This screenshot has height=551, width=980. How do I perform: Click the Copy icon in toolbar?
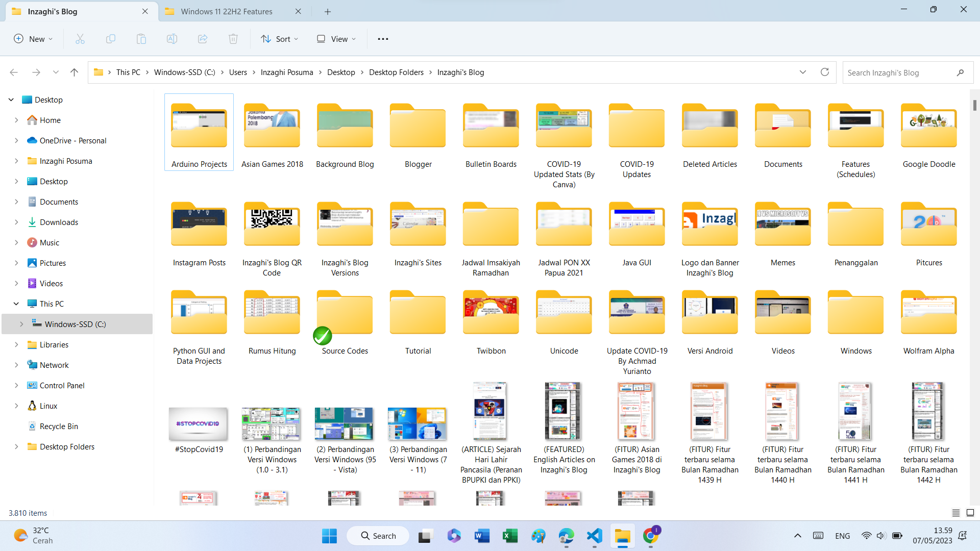pyautogui.click(x=111, y=39)
